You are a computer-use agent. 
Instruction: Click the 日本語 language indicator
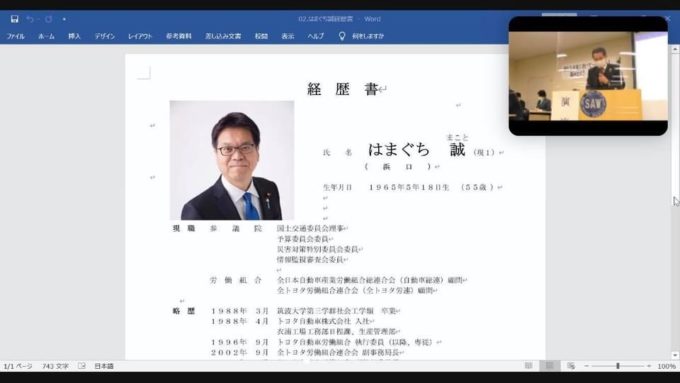(x=104, y=366)
